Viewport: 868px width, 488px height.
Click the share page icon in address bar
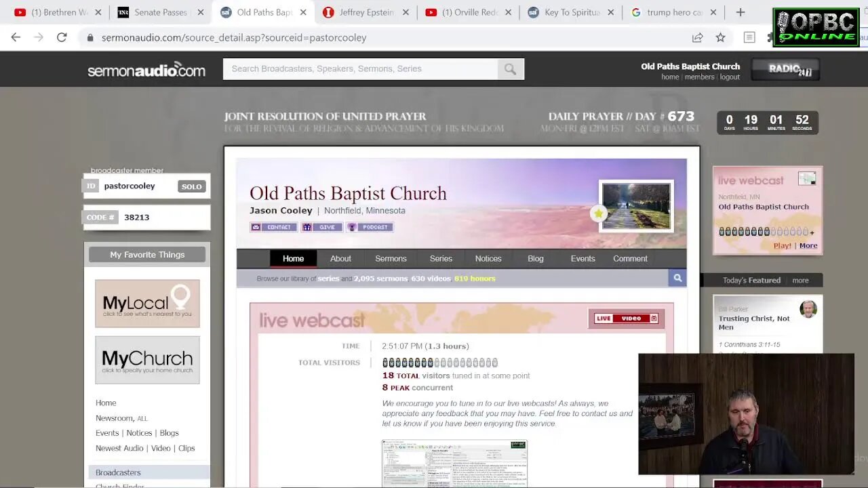click(697, 37)
